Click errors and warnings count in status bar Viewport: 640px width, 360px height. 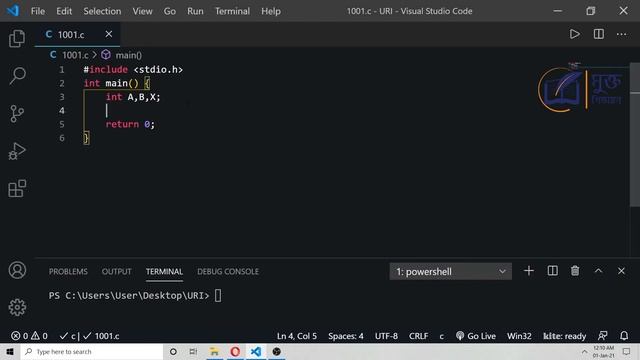click(29, 336)
